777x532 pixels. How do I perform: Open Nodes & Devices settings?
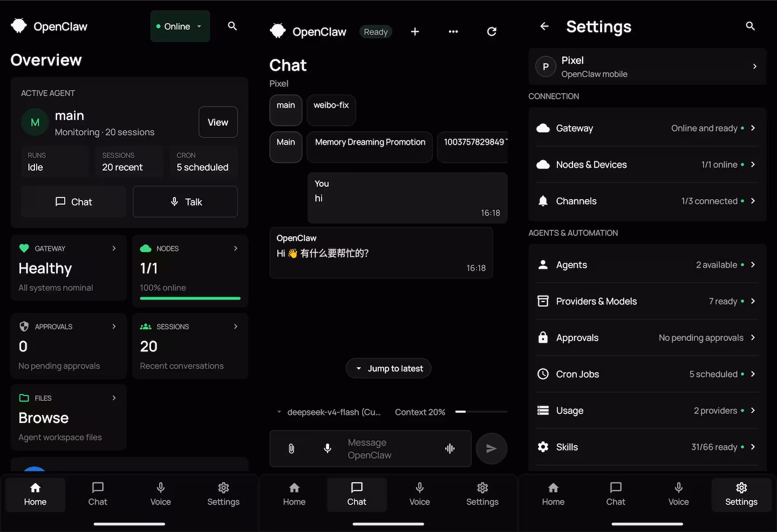coord(647,165)
